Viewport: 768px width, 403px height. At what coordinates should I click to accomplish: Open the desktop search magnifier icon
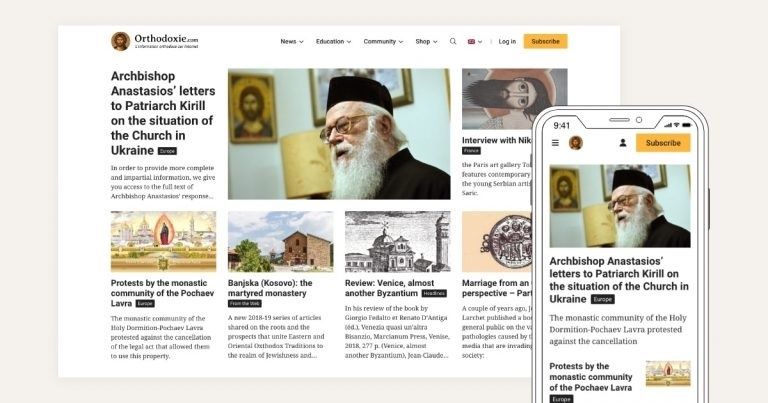[x=453, y=42]
